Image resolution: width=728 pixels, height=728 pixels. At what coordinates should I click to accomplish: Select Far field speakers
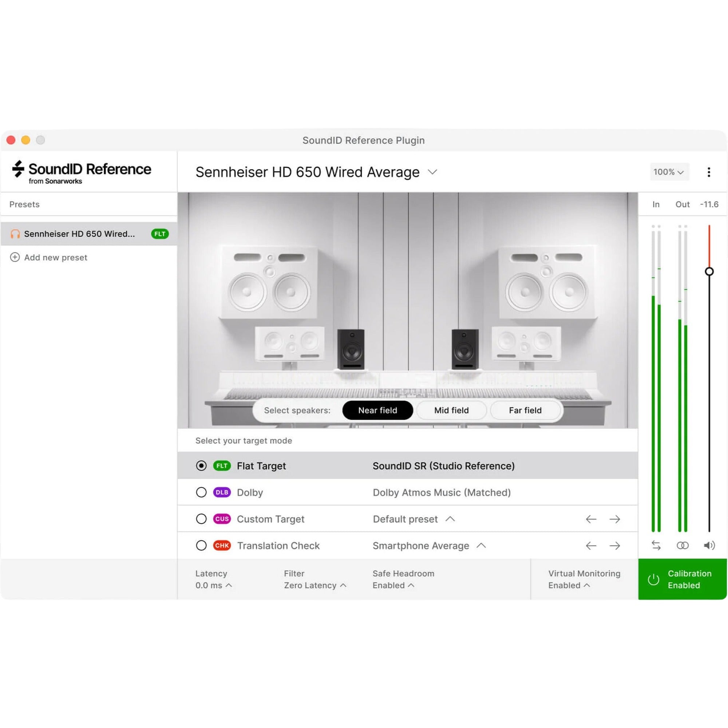click(525, 410)
